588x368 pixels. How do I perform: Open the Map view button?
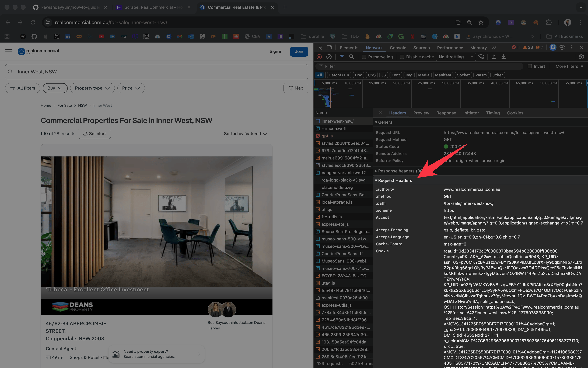pos(296,88)
